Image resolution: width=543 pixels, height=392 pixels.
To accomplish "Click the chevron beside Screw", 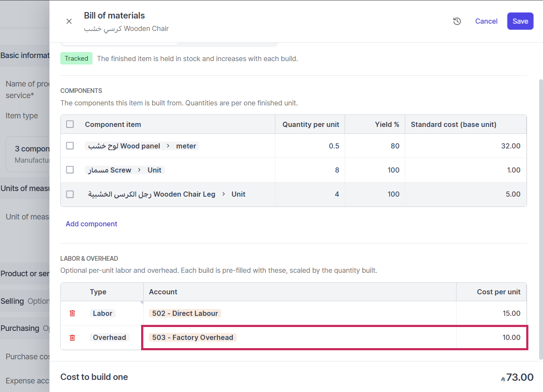I will coord(139,170).
